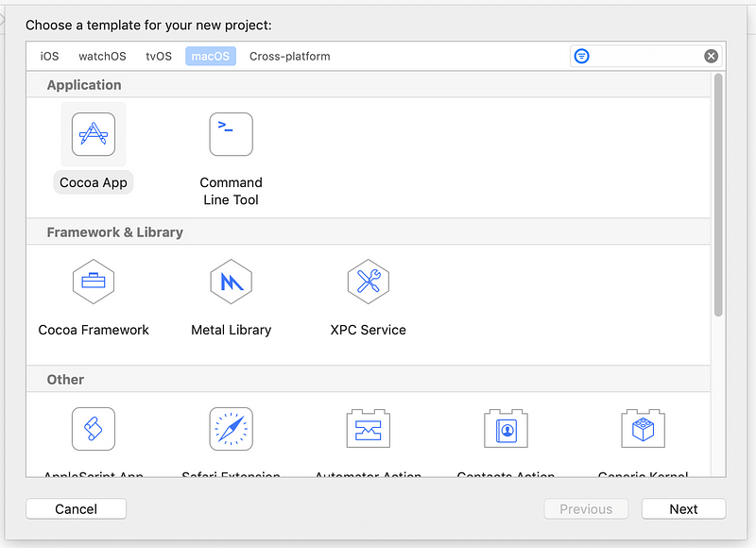Select the Cocoa App template icon
This screenshot has width=756, height=548.
click(93, 134)
